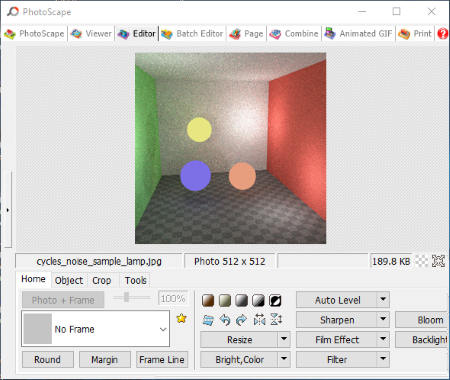Expand the Filter dropdown arrow
Screen dimensions: 450x380
coord(383,360)
